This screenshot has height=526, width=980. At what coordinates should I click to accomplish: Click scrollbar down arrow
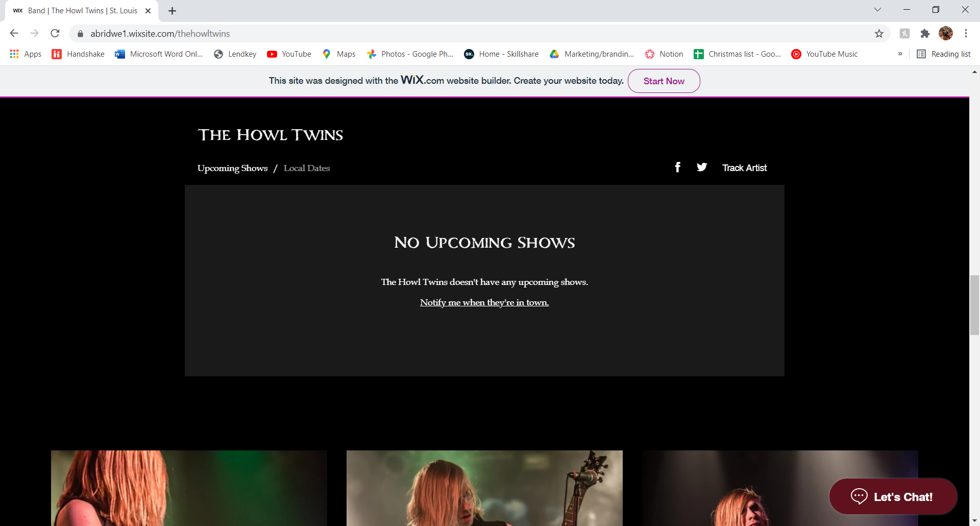pyautogui.click(x=974, y=521)
